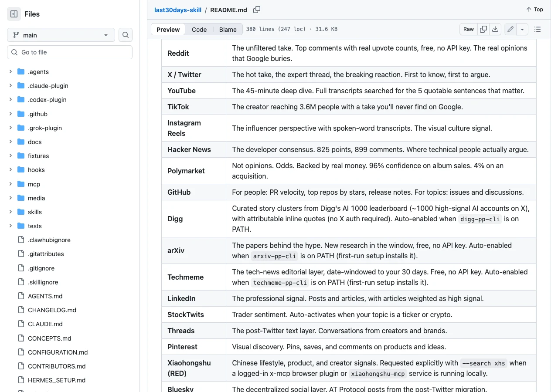
Task: Switch to the Blame tab
Action: (x=228, y=29)
